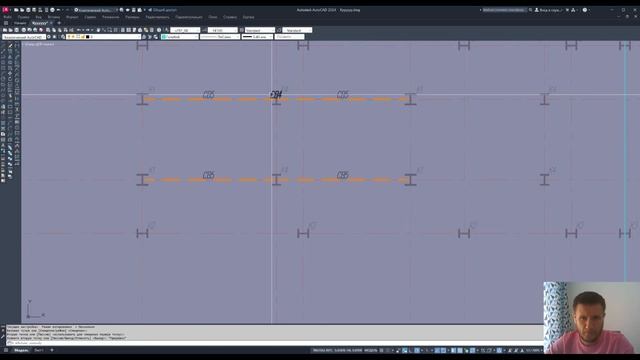Toggle the grid display in the status bar
The height and width of the screenshot is (360, 640).
[x=381, y=350]
